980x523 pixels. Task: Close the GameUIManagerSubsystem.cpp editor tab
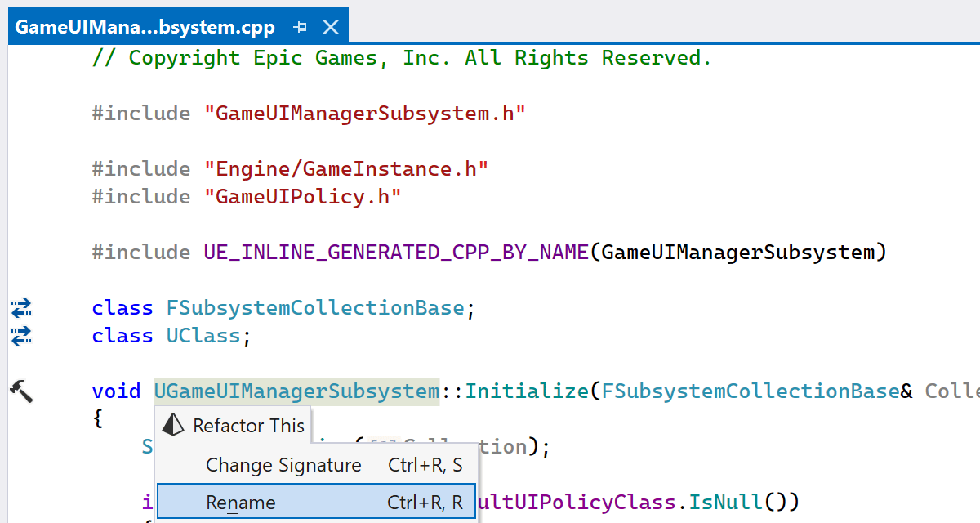[x=331, y=27]
